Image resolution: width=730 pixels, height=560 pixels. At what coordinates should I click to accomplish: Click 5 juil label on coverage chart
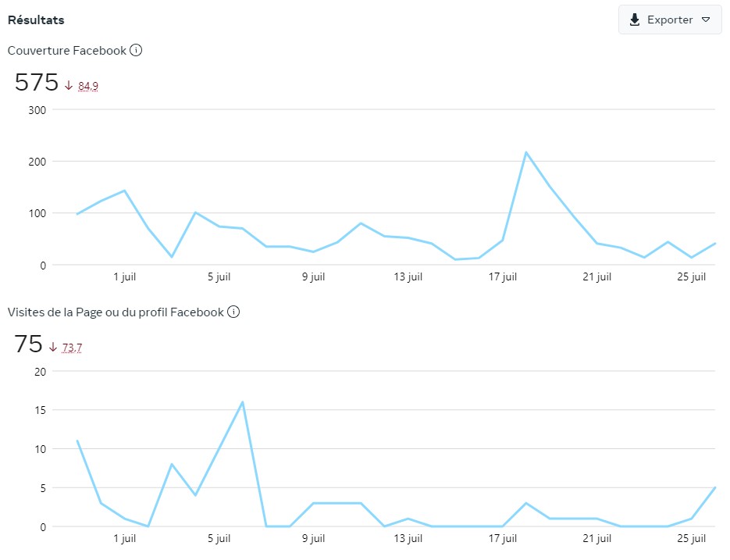219,276
